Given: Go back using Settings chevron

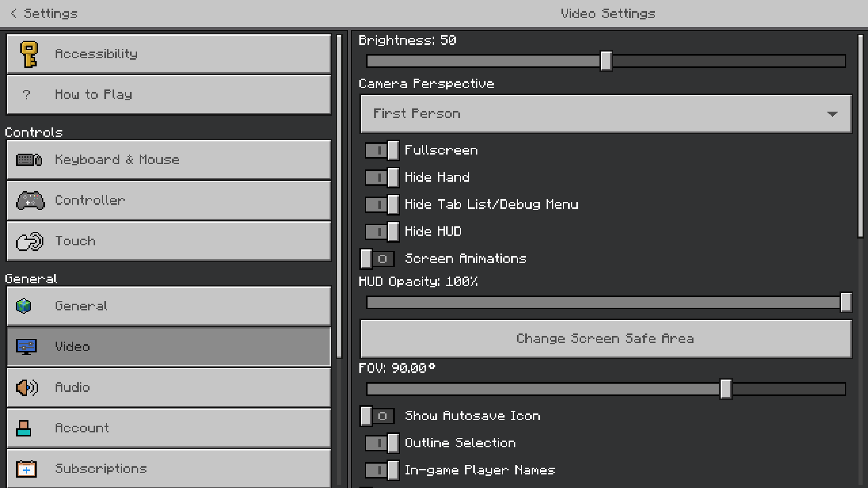Looking at the screenshot, I should pyautogui.click(x=14, y=14).
